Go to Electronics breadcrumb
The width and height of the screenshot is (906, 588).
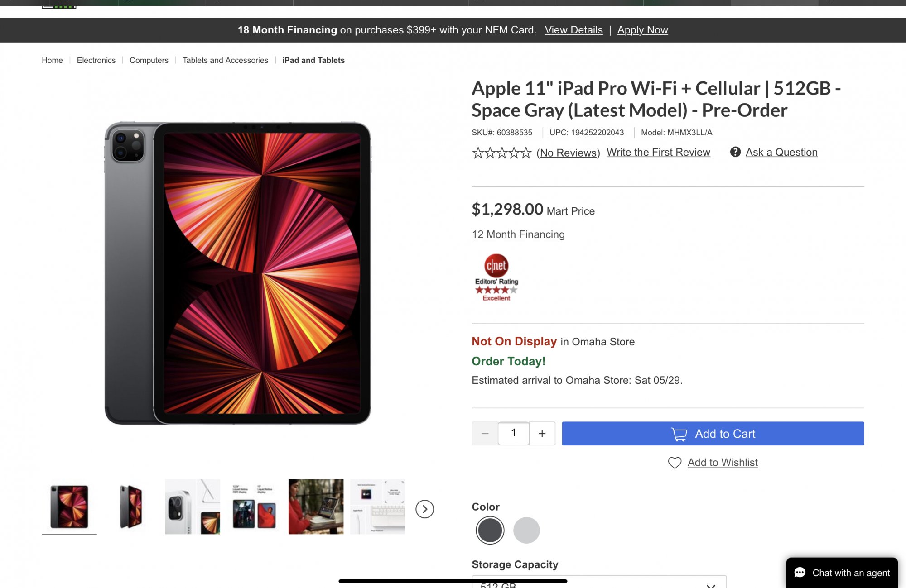coord(96,60)
